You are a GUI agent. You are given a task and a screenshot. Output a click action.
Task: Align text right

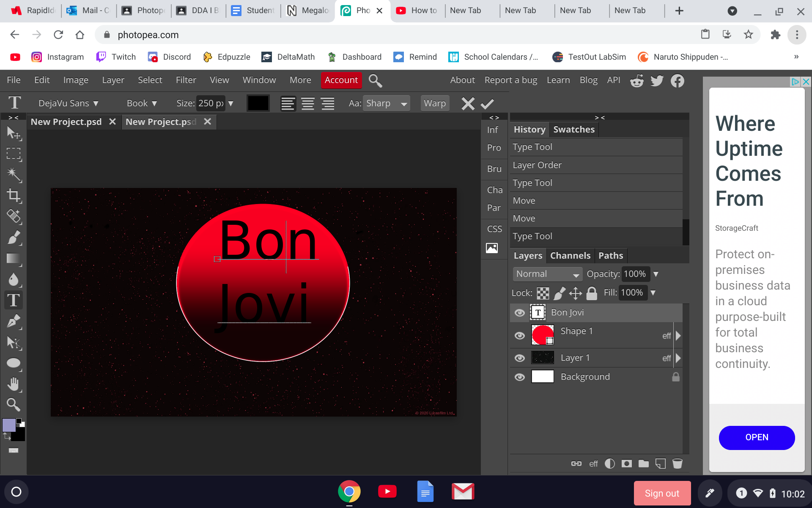[328, 104]
